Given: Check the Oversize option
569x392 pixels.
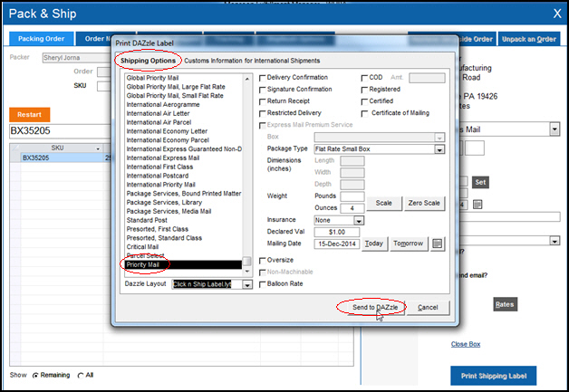Looking at the screenshot, I should coord(263,261).
